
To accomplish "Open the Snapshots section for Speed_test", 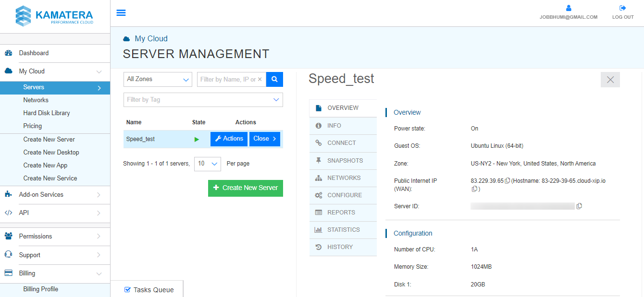I will [x=343, y=160].
